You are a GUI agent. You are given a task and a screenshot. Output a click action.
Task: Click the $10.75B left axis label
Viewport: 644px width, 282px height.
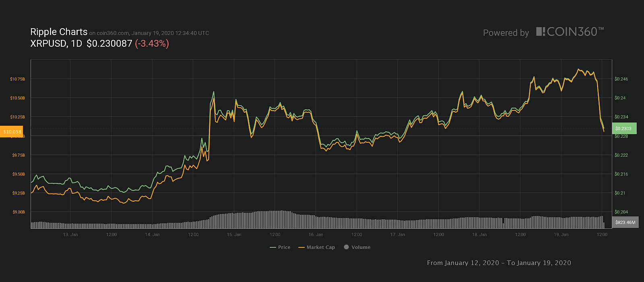click(x=17, y=79)
